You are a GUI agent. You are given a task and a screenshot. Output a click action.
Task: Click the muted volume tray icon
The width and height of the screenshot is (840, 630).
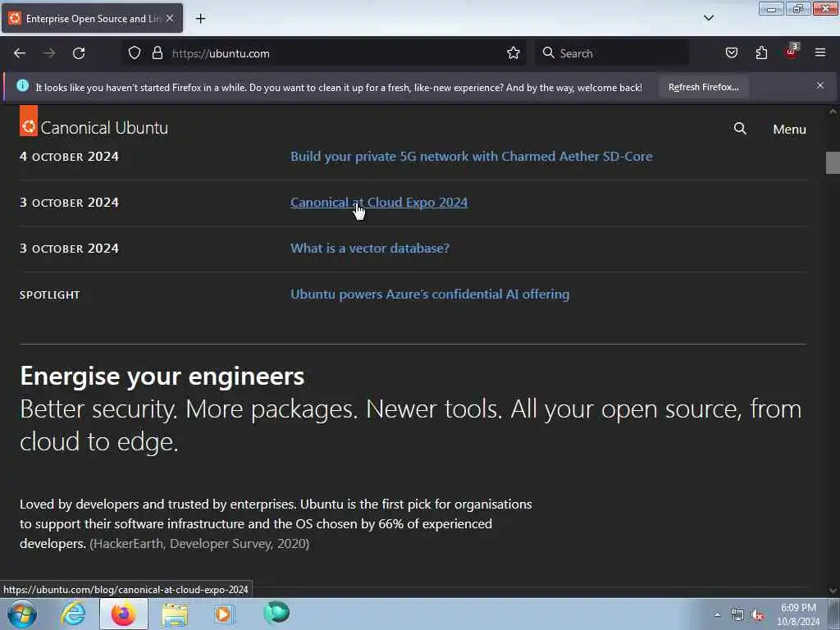point(757,615)
